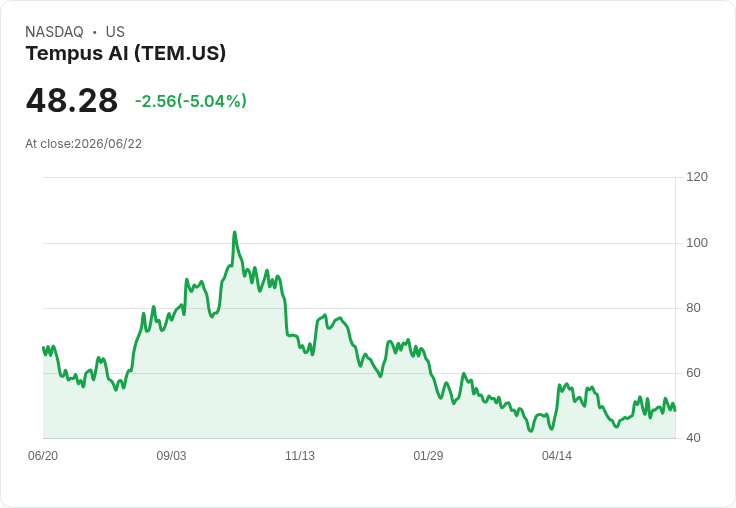Click the 40 price axis label
The width and height of the screenshot is (736, 508).
(x=693, y=438)
